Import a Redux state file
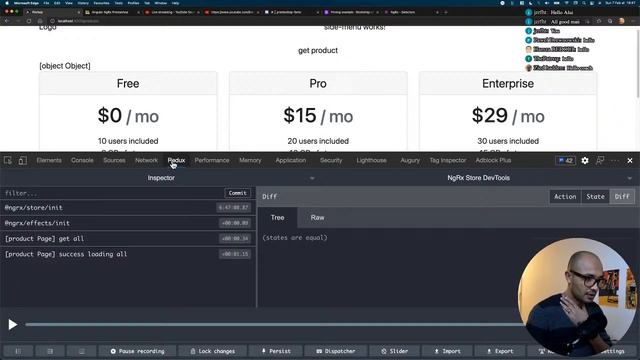Image resolution: width=640 pixels, height=360 pixels. (x=447, y=351)
